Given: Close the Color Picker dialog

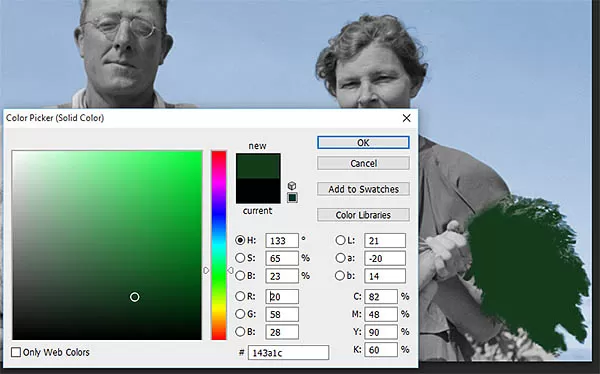Looking at the screenshot, I should click(406, 118).
